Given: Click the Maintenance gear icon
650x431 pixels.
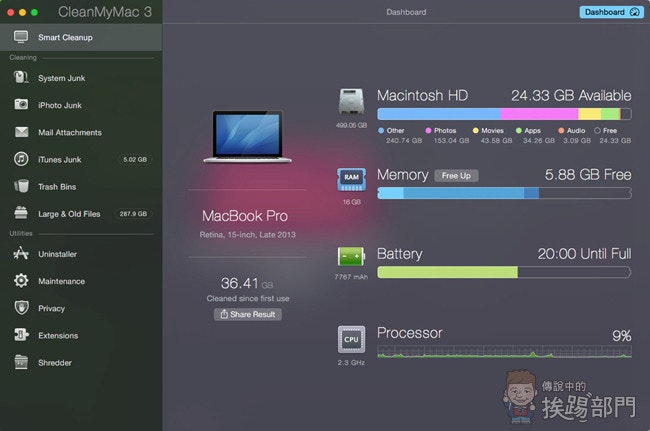Looking at the screenshot, I should click(21, 281).
